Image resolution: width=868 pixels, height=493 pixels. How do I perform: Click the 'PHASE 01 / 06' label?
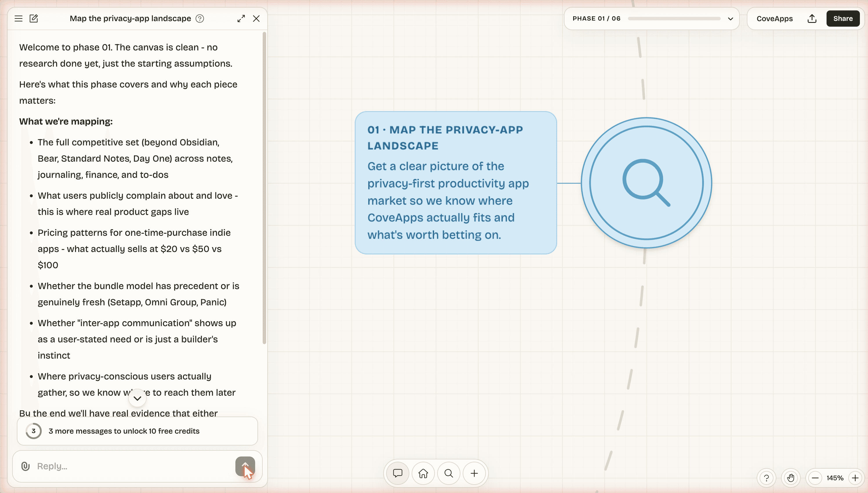[596, 19]
